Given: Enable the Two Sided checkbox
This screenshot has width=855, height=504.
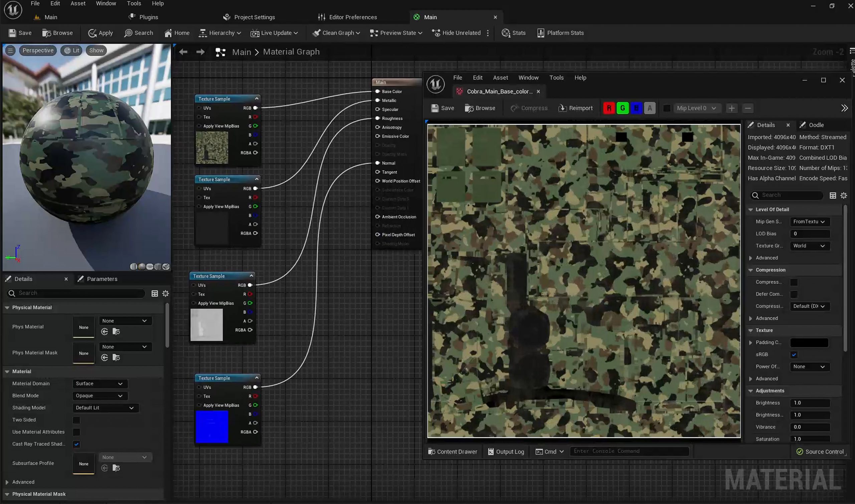Looking at the screenshot, I should pyautogui.click(x=76, y=420).
